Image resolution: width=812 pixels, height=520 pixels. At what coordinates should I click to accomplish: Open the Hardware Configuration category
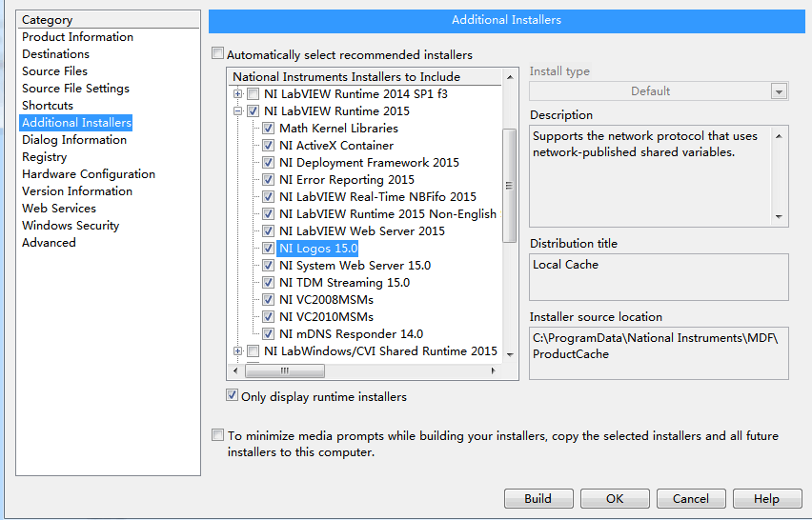(x=89, y=174)
